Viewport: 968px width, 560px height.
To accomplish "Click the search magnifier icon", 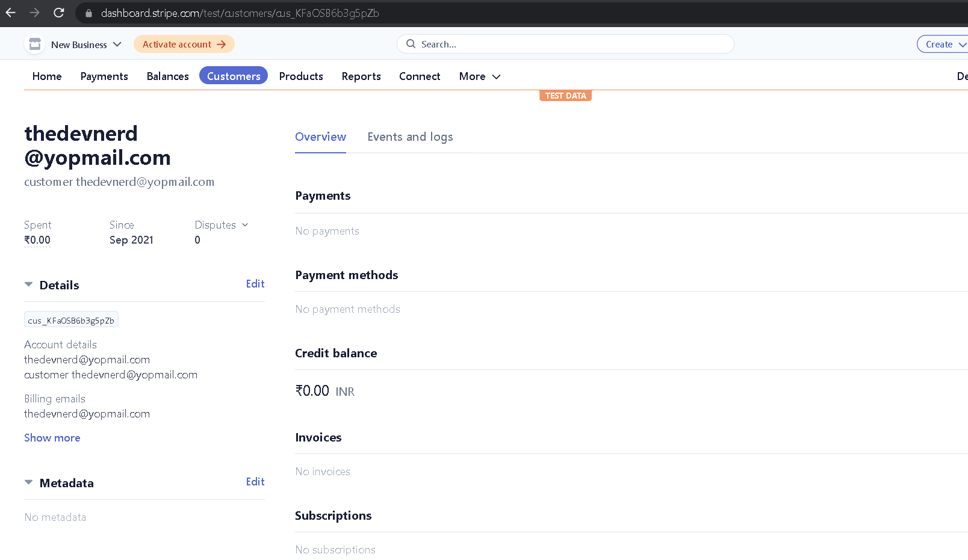I will pyautogui.click(x=411, y=44).
